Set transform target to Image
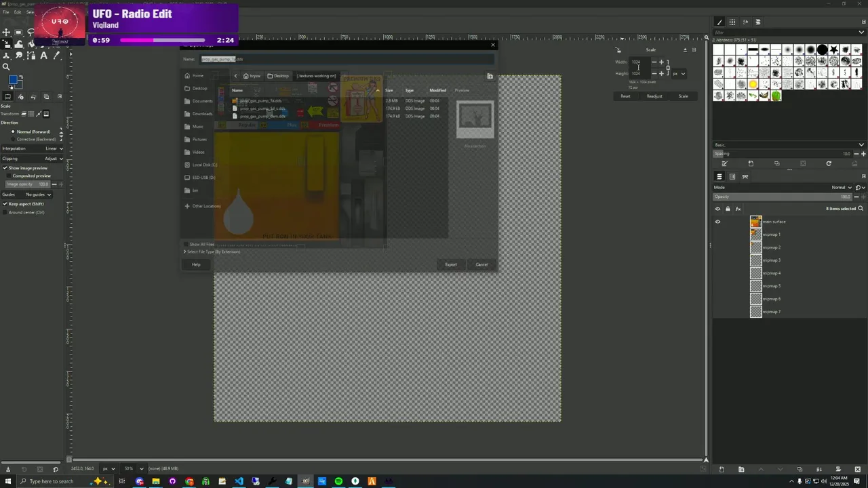 pos(46,114)
